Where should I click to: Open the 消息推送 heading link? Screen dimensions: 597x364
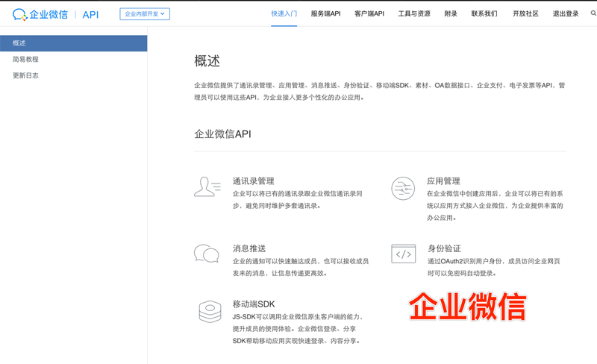[249, 248]
